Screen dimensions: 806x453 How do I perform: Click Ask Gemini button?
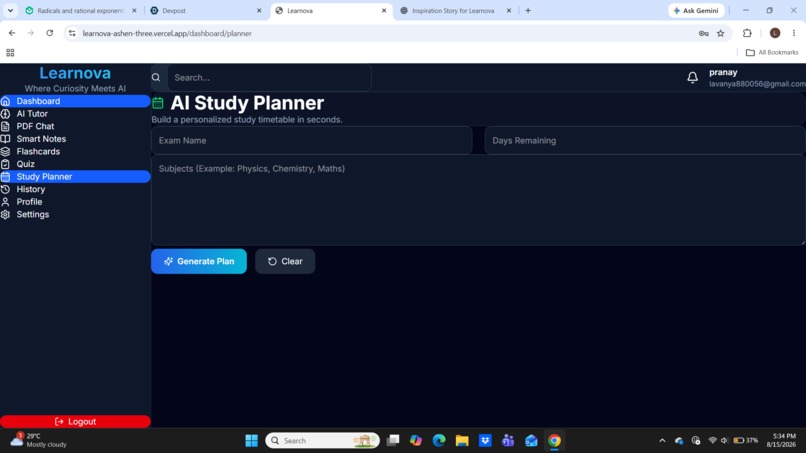click(x=696, y=10)
